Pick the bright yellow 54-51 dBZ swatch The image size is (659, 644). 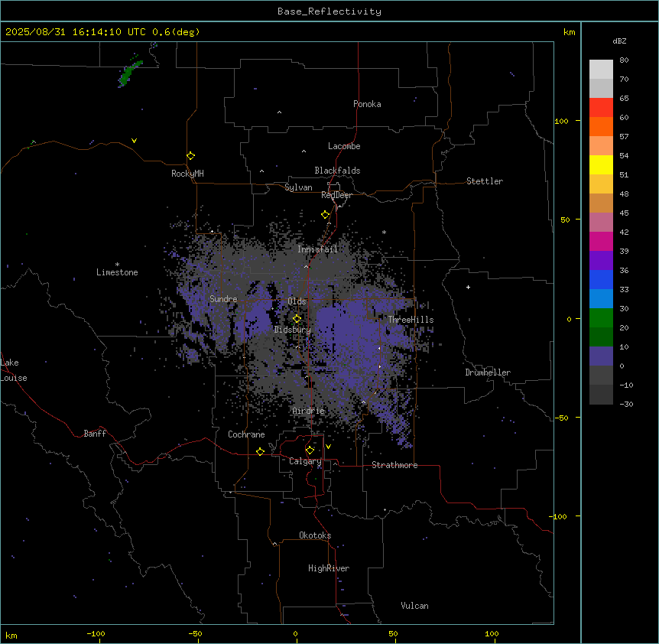click(x=601, y=164)
